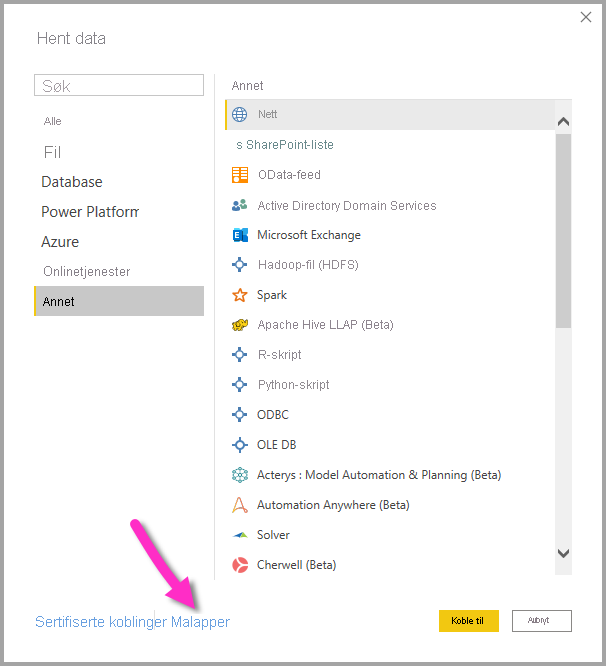Choose the OData-feed table icon

point(240,175)
